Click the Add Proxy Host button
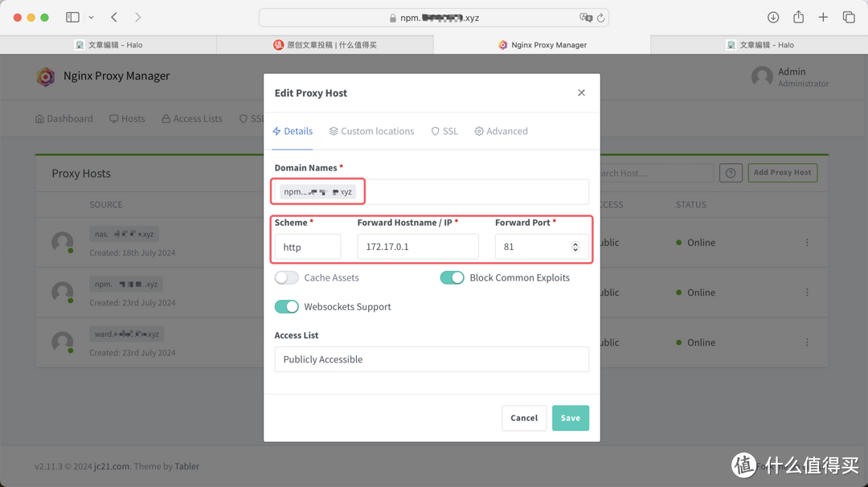Image resolution: width=868 pixels, height=487 pixels. point(782,172)
